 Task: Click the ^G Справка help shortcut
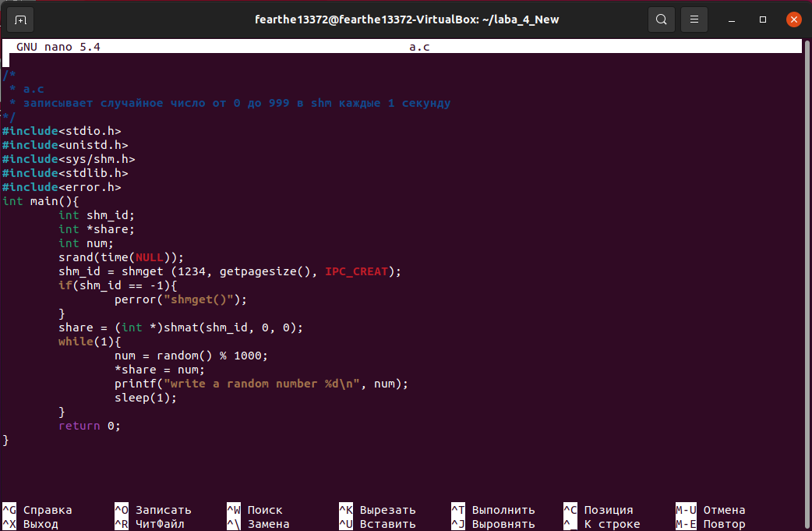point(37,510)
